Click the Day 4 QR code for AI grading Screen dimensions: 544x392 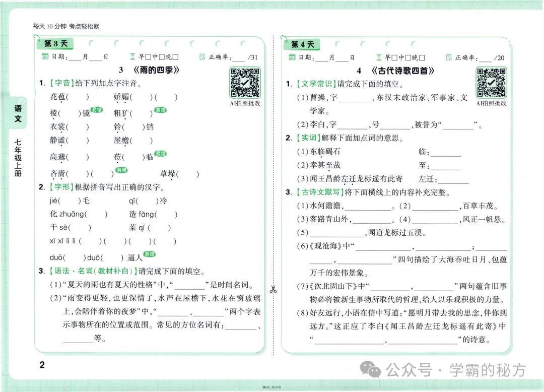491,83
